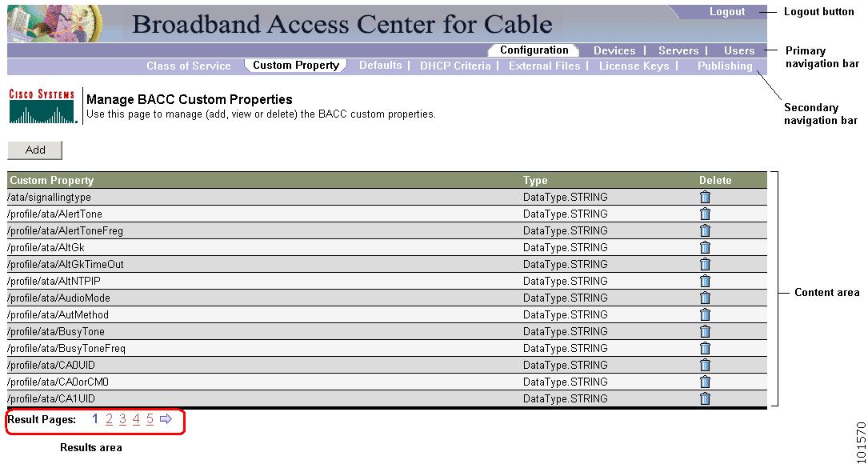The image size is (868, 464).
Task: Delete the /profile/ata/AltGk property row
Action: pos(705,247)
